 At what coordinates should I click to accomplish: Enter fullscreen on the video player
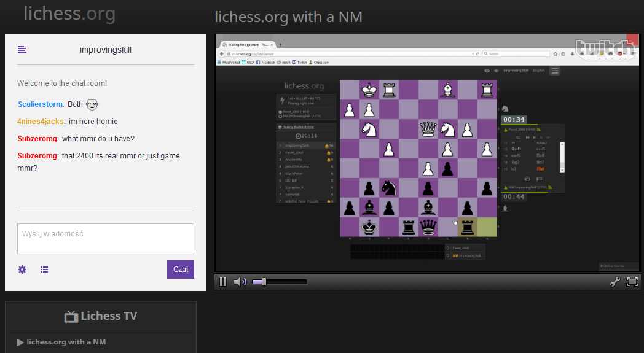(x=632, y=282)
